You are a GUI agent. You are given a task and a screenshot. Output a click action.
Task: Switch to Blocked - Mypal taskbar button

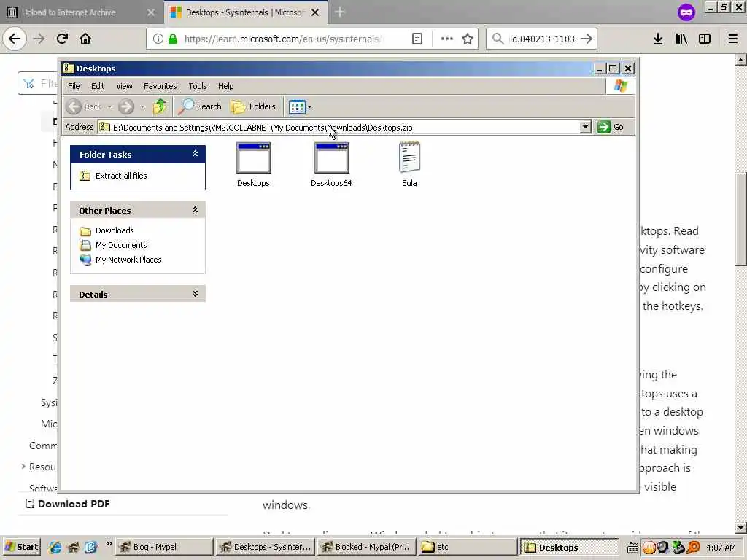pos(366,547)
